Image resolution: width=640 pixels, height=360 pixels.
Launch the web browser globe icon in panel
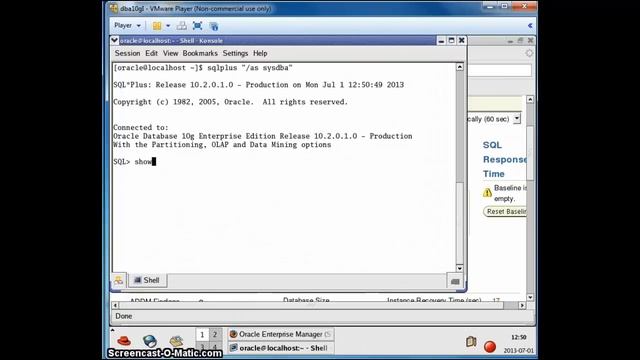click(150, 341)
